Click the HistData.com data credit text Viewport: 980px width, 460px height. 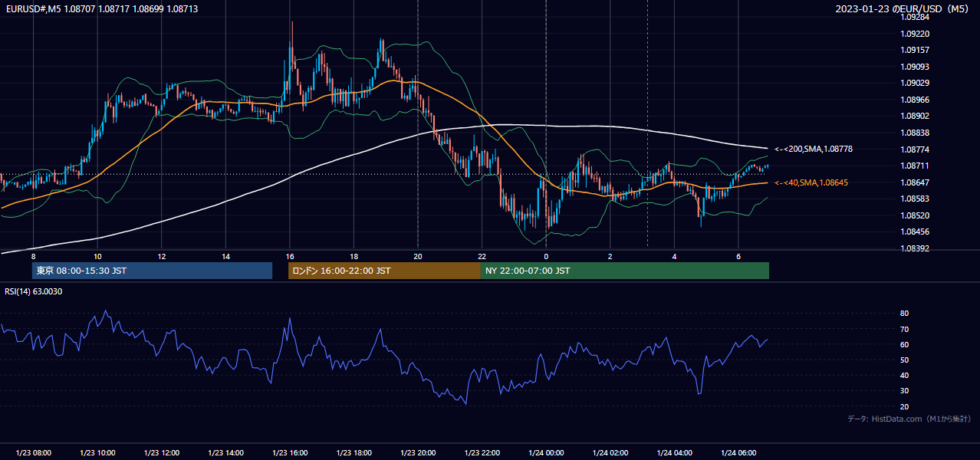pos(909,419)
